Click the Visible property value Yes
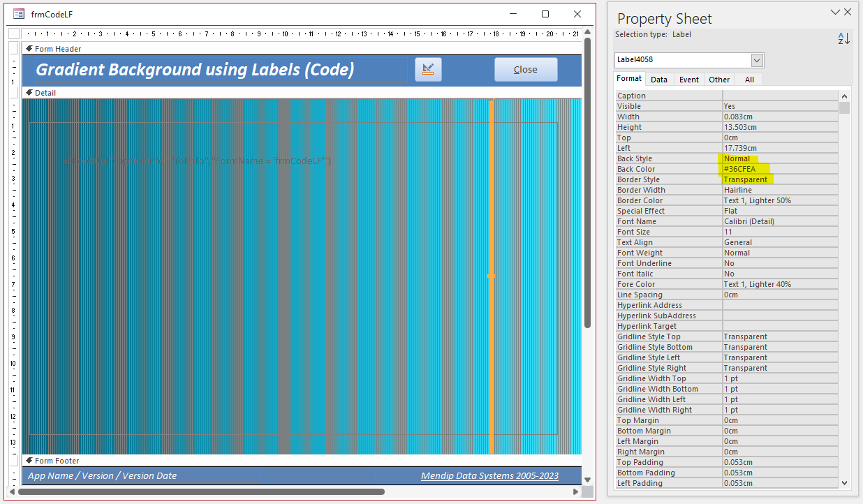The height and width of the screenshot is (504, 863). point(780,106)
